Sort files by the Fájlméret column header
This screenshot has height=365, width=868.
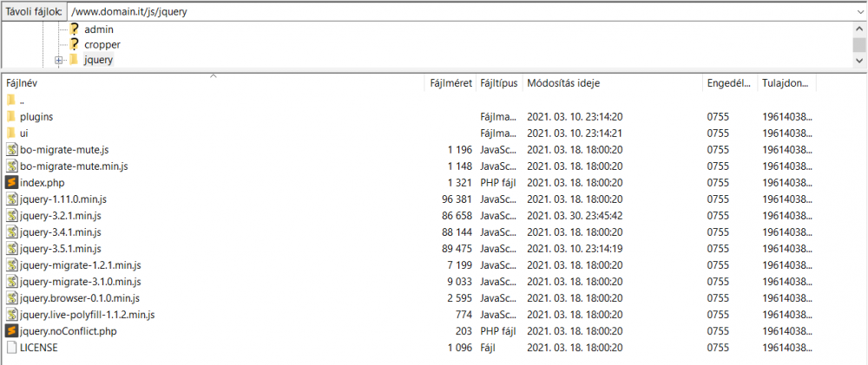[x=450, y=83]
